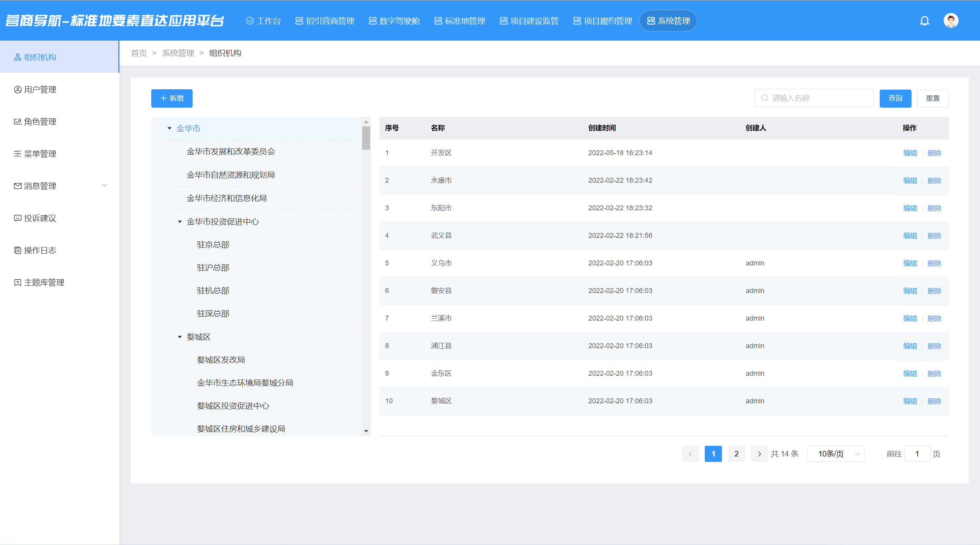Open the user avatar menu
980x545 pixels.
pos(951,21)
